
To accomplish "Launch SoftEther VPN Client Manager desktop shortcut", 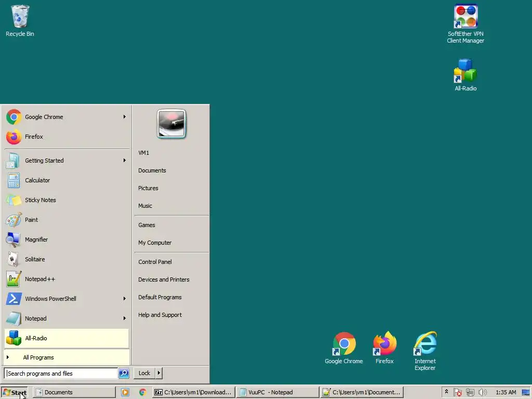I will pos(465,24).
